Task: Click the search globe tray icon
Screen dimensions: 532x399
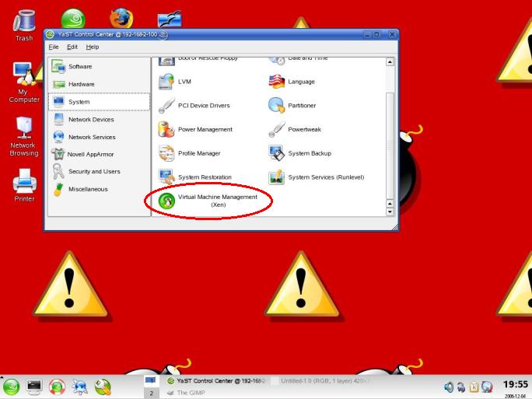Action: tap(487, 387)
